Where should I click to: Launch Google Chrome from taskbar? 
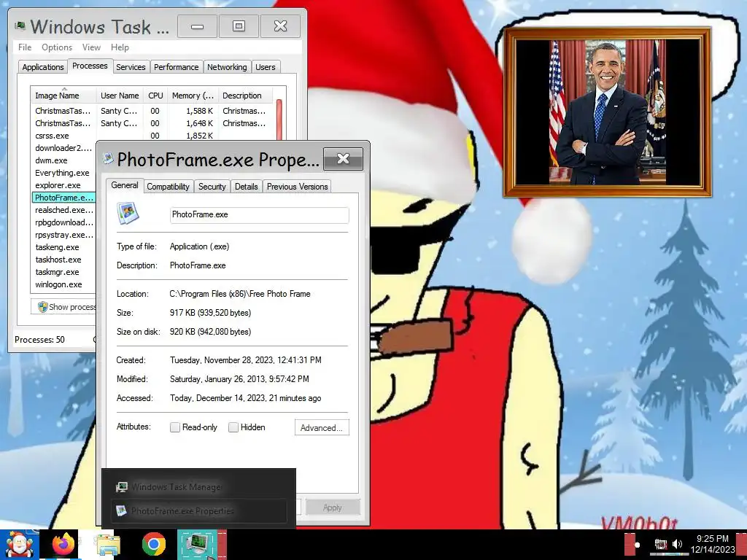pos(153,544)
